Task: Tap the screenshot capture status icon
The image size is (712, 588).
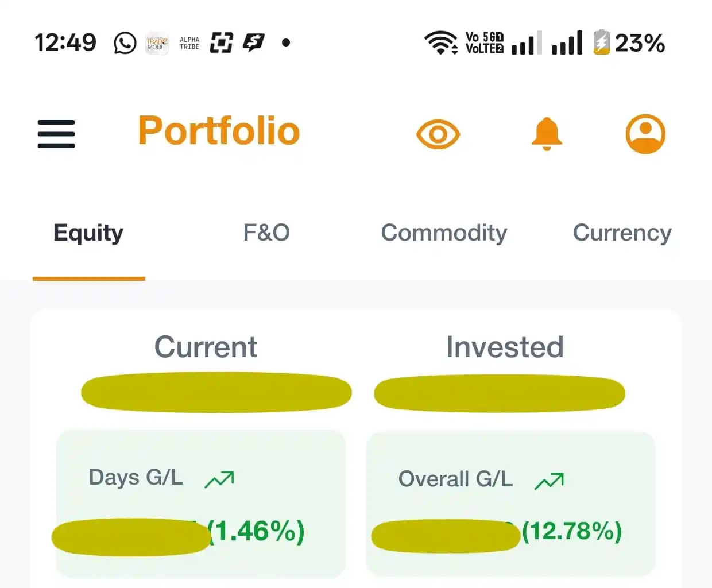Action: tap(221, 42)
